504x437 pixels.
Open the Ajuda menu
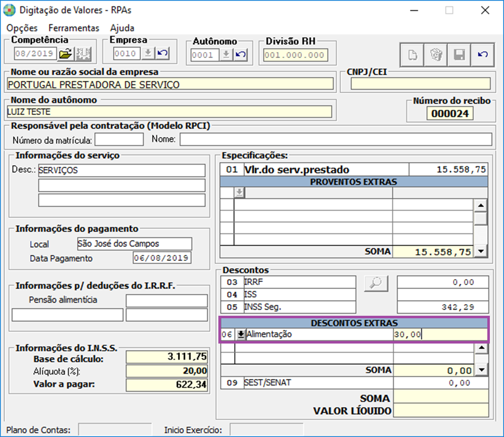(x=122, y=28)
